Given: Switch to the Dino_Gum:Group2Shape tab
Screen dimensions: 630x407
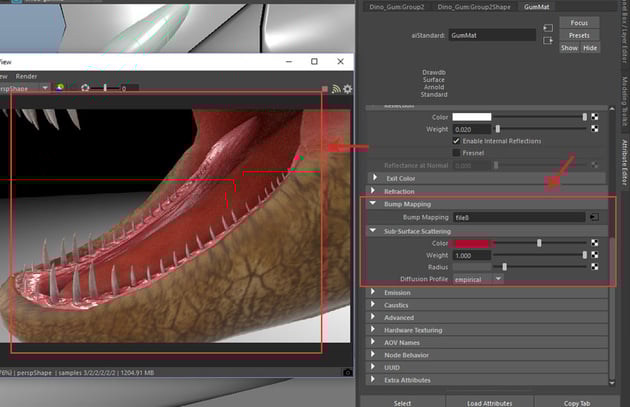Looking at the screenshot, I should [x=475, y=7].
